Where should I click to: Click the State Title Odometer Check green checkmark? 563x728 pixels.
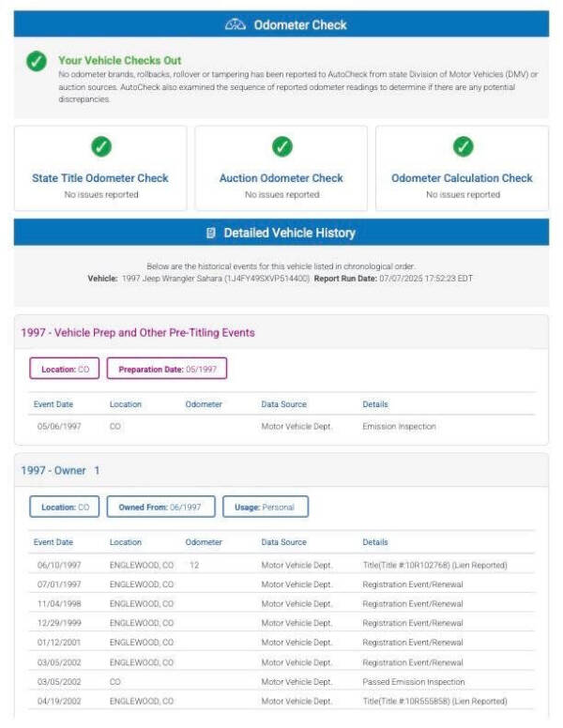(x=100, y=146)
